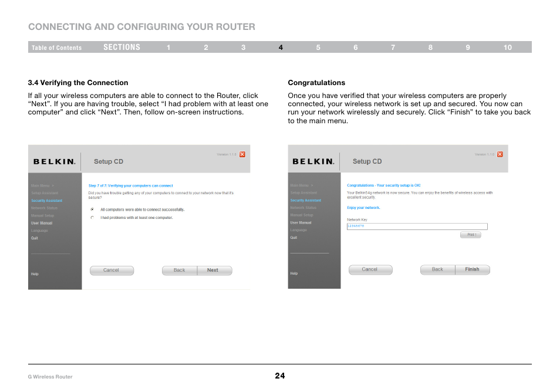Open Network Status in left window sidebar
Screen dimensions: 560x392
44,208
